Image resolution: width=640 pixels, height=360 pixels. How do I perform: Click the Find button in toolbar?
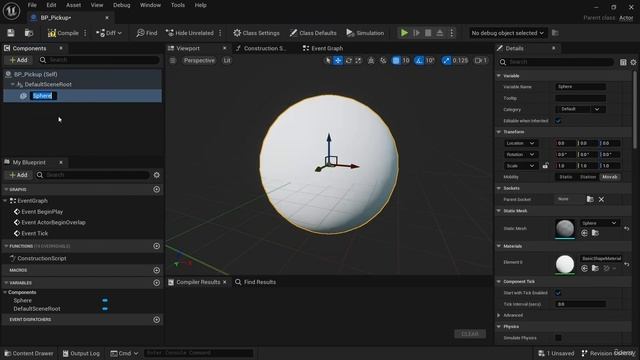click(x=147, y=33)
